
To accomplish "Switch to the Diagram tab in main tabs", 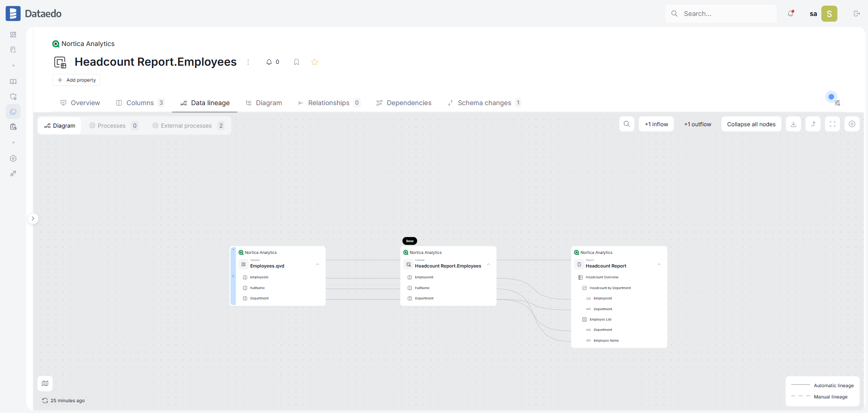I will pyautogui.click(x=264, y=103).
